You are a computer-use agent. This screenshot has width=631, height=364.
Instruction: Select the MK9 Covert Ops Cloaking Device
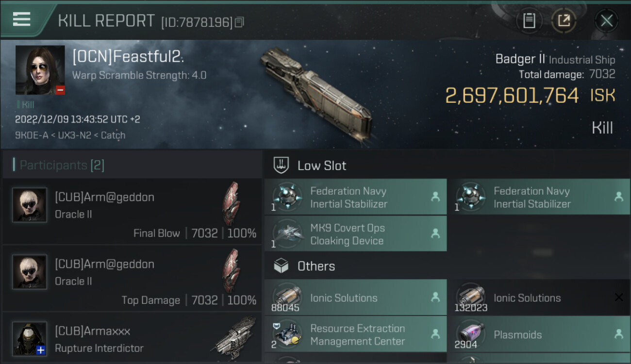tap(355, 234)
